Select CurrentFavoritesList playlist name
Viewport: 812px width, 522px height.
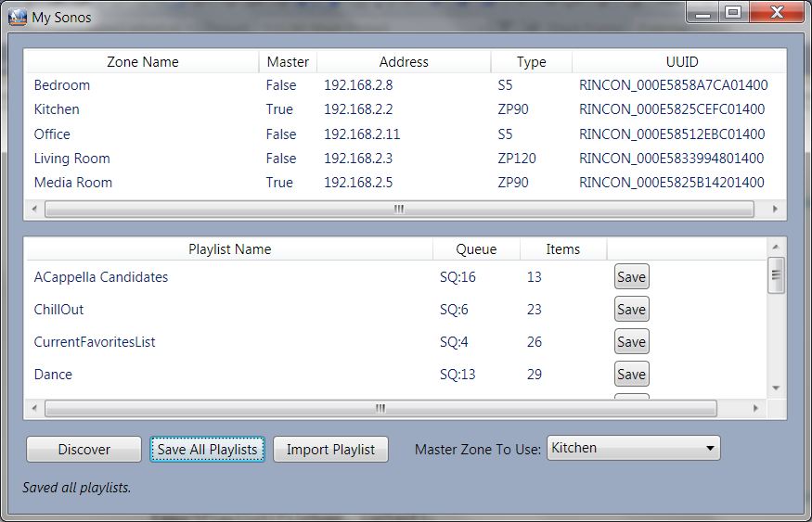(x=95, y=342)
